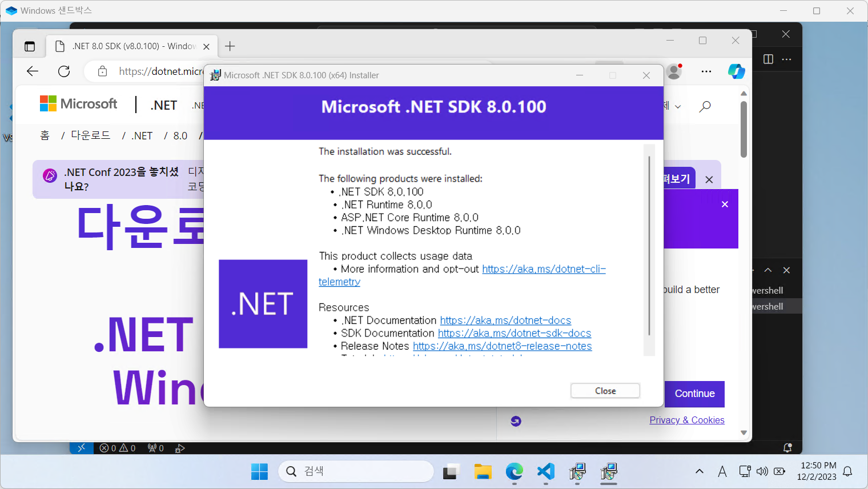The image size is (868, 489).
Task: Click the VS Code debug status icon
Action: point(180,448)
